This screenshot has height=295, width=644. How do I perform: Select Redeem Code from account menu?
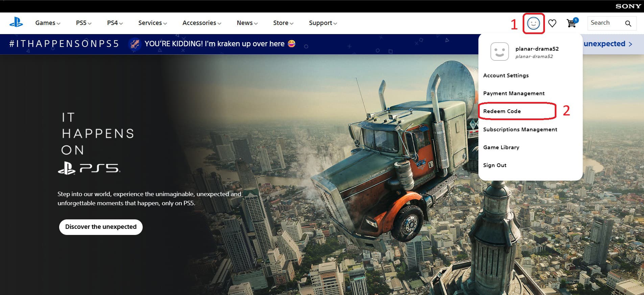click(502, 111)
